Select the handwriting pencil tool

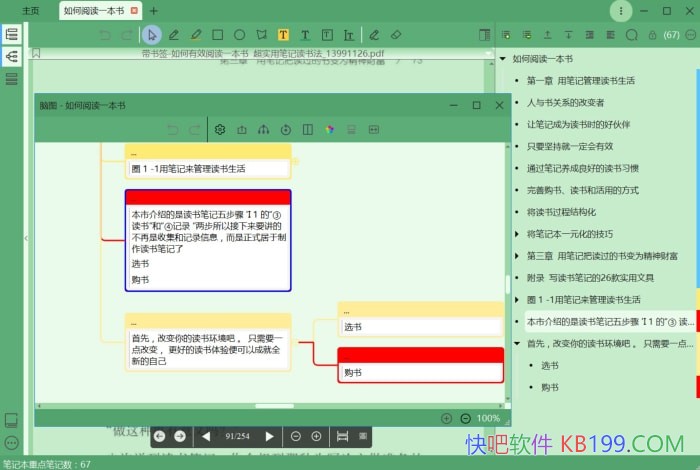tap(374, 35)
